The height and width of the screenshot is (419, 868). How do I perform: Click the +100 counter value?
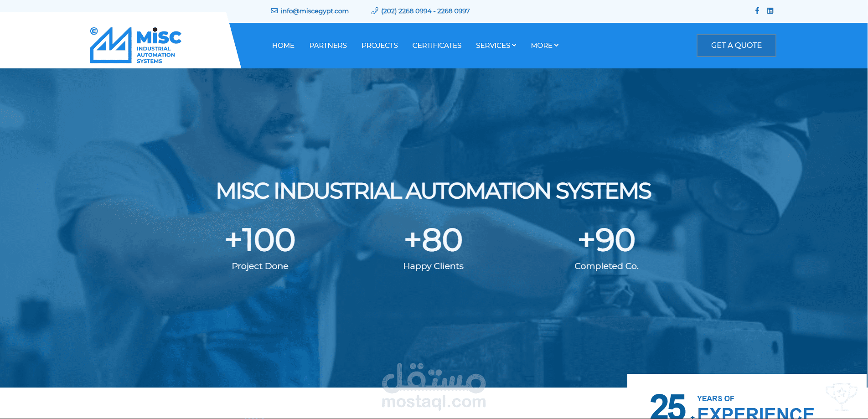[x=260, y=240]
